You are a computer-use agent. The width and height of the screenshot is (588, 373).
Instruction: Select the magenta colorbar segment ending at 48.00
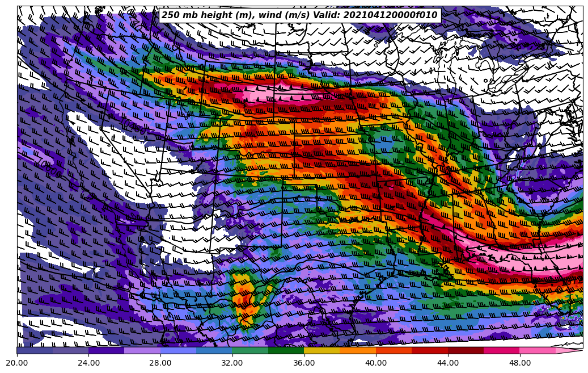pyautogui.click(x=502, y=350)
